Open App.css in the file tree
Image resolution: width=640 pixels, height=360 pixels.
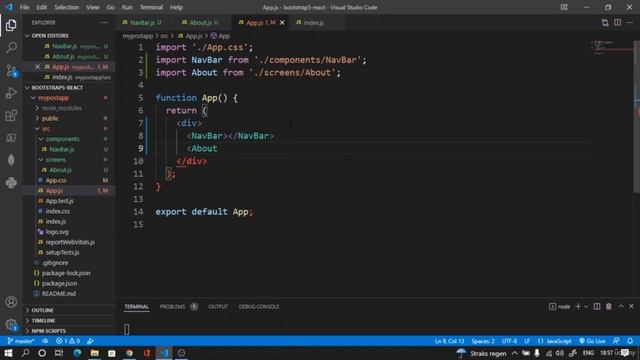pos(56,180)
